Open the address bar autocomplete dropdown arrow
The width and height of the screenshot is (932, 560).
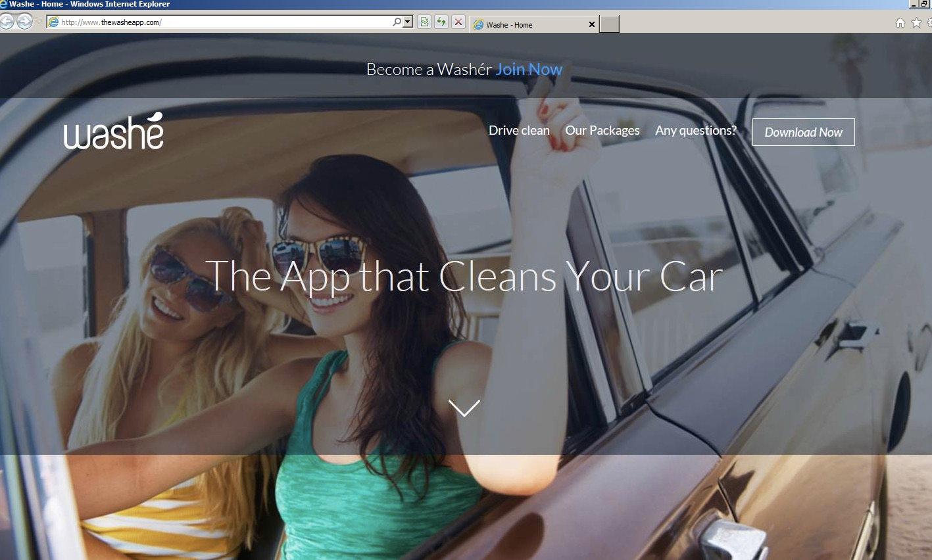click(x=408, y=22)
